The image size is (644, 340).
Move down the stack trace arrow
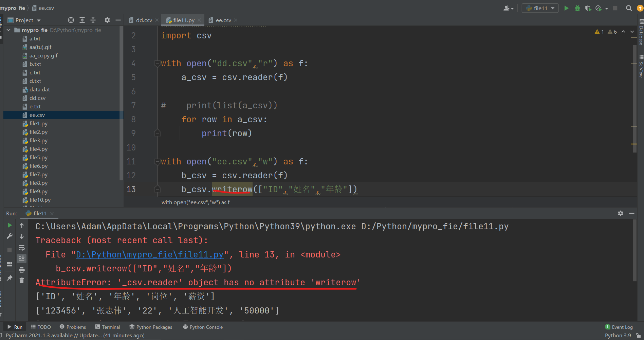[x=22, y=236]
